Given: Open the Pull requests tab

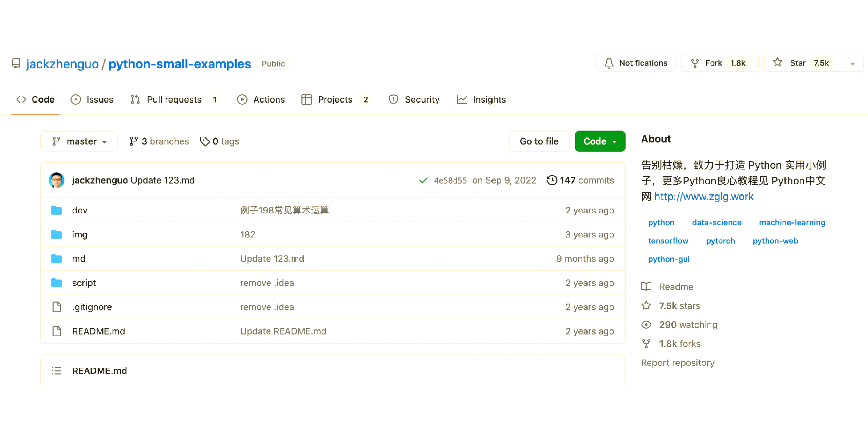Looking at the screenshot, I should pyautogui.click(x=175, y=99).
